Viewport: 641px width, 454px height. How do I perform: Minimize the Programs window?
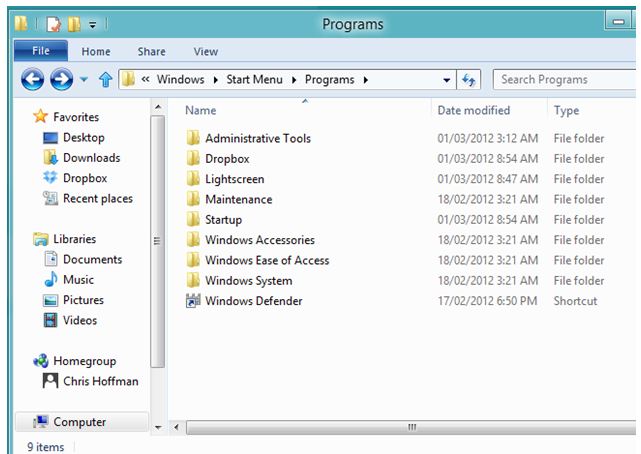pos(618,21)
